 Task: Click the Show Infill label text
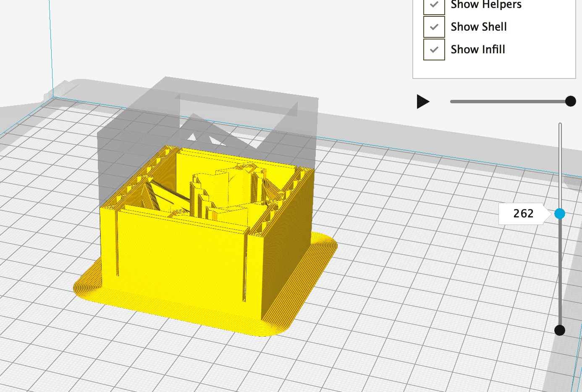(x=478, y=50)
